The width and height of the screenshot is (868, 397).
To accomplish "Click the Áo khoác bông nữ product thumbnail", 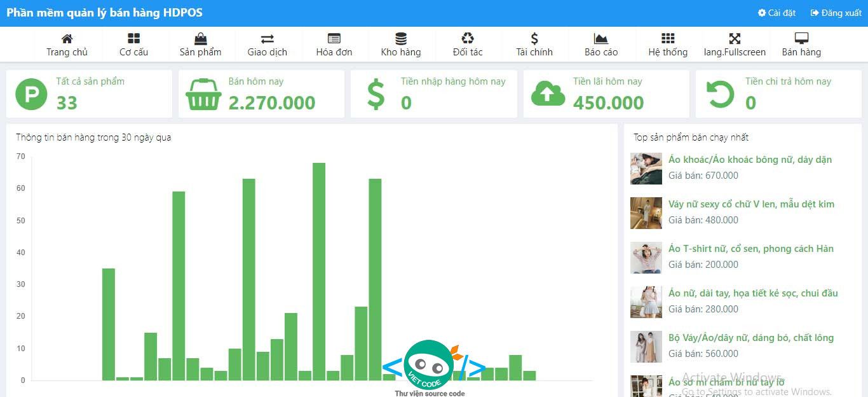I will pyautogui.click(x=646, y=169).
